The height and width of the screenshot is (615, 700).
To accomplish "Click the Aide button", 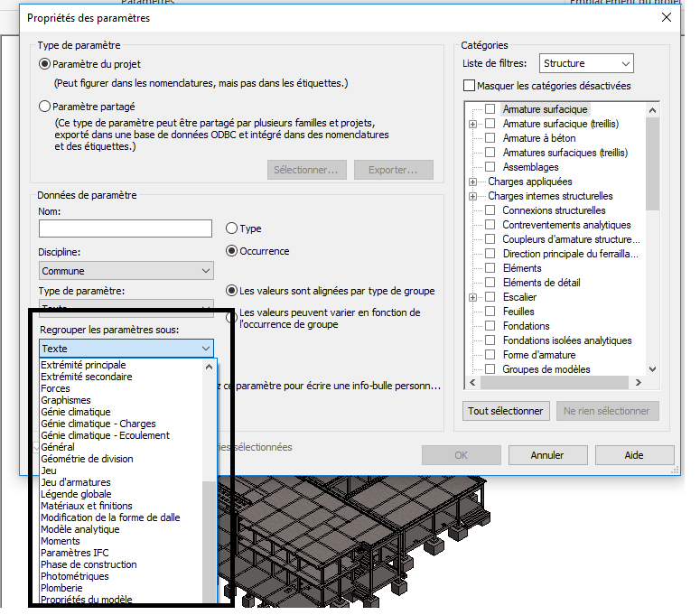I will 633,455.
